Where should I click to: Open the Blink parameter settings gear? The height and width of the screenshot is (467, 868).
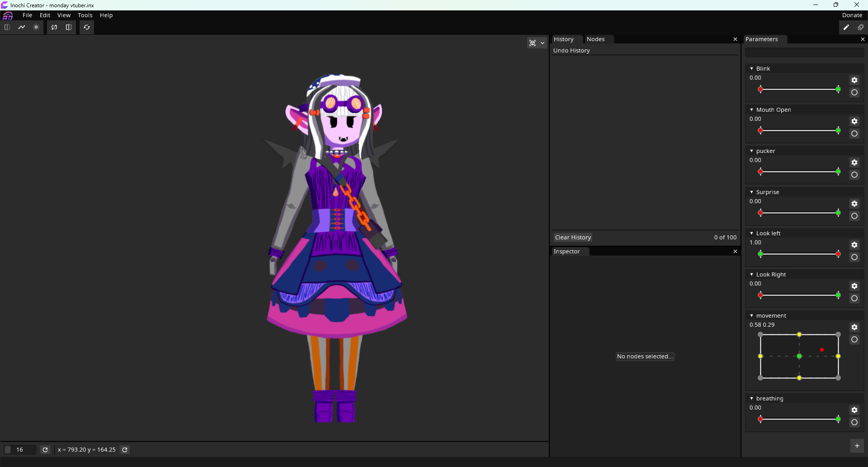pyautogui.click(x=854, y=80)
